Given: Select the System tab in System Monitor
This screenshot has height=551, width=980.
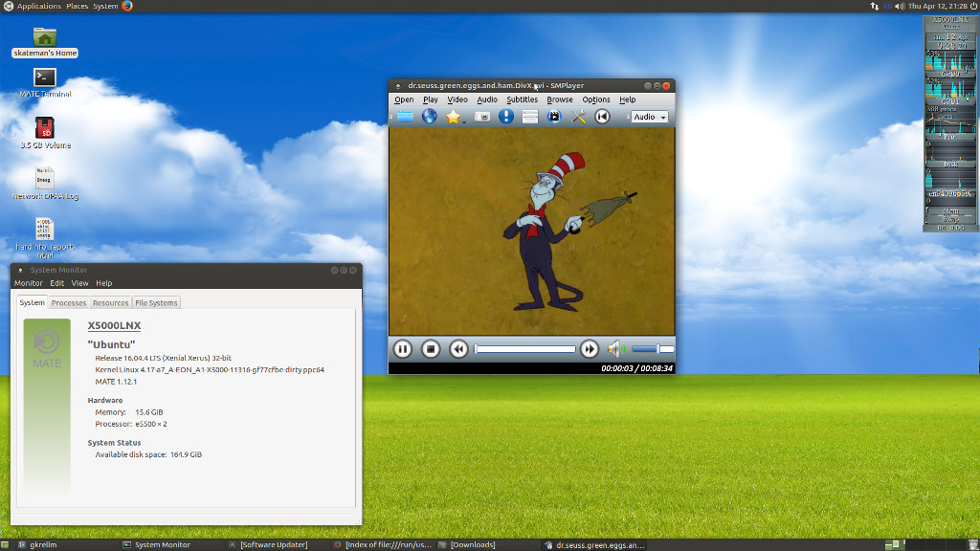Looking at the screenshot, I should pyautogui.click(x=32, y=302).
